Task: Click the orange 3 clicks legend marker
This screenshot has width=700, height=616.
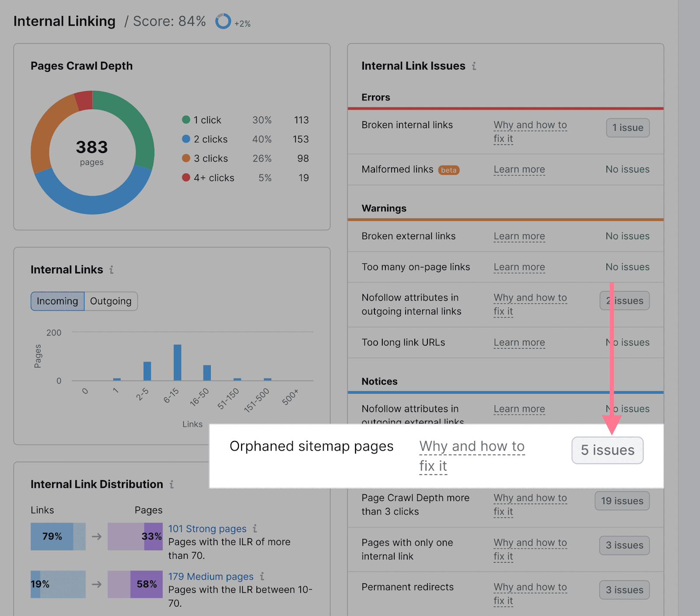Action: (x=185, y=158)
